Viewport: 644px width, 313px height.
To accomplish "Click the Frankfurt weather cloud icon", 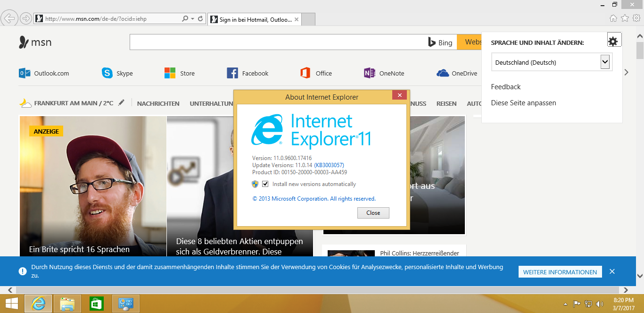I will click(x=25, y=103).
